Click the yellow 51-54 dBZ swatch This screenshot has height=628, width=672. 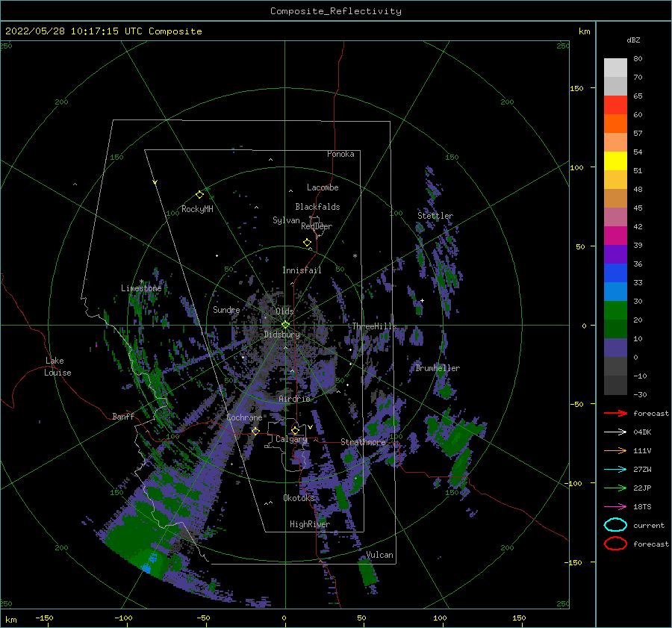(615, 161)
